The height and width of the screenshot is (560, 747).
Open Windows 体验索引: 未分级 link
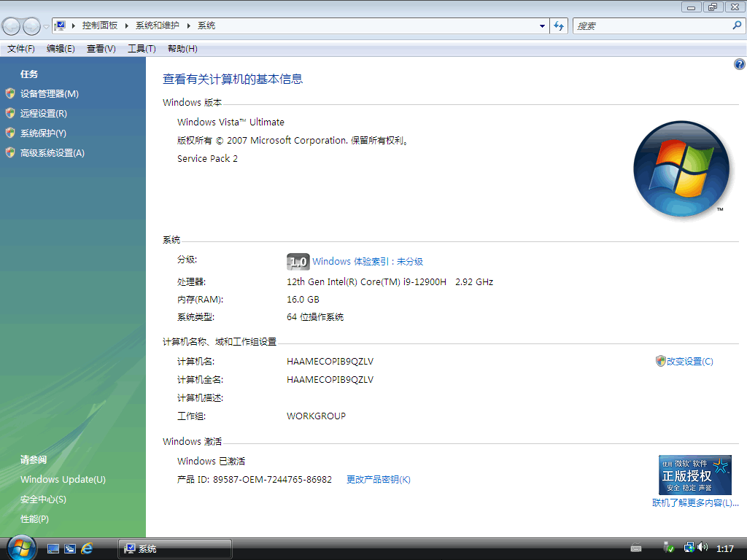click(368, 262)
